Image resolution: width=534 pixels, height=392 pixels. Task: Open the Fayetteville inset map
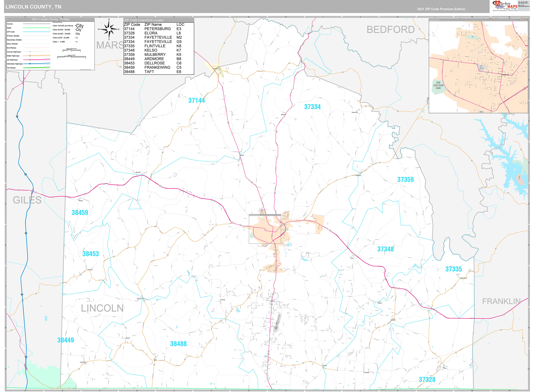click(479, 66)
